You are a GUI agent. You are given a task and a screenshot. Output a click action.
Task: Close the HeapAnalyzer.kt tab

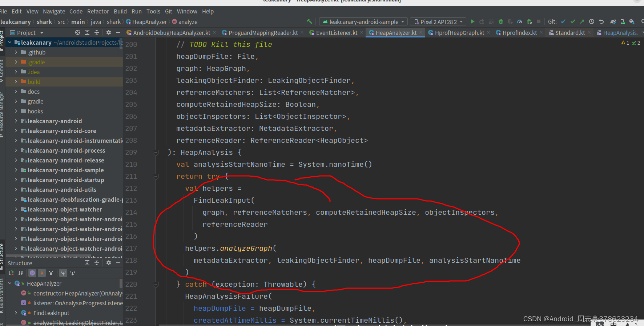pyautogui.click(x=421, y=33)
